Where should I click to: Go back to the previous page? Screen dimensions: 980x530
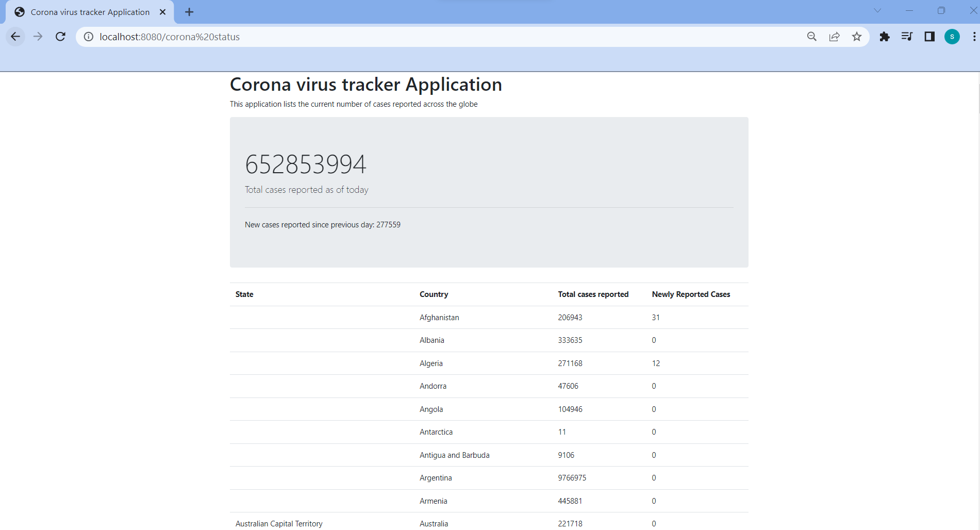[15, 37]
